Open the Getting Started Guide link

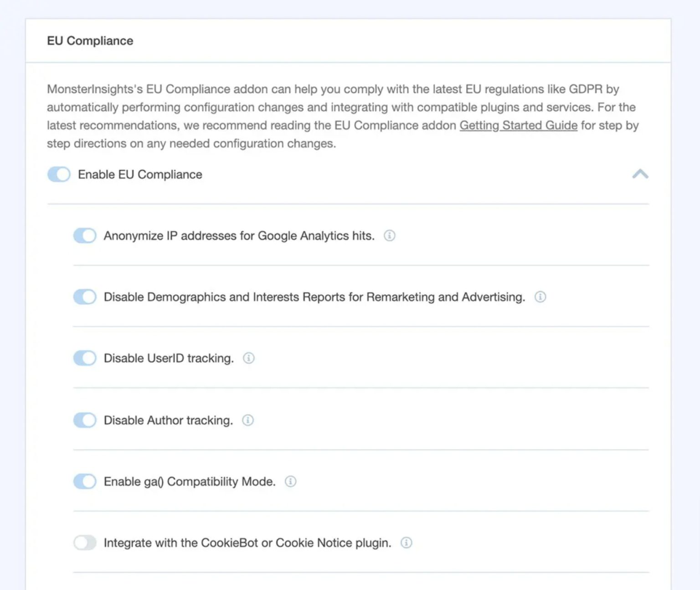click(x=518, y=125)
